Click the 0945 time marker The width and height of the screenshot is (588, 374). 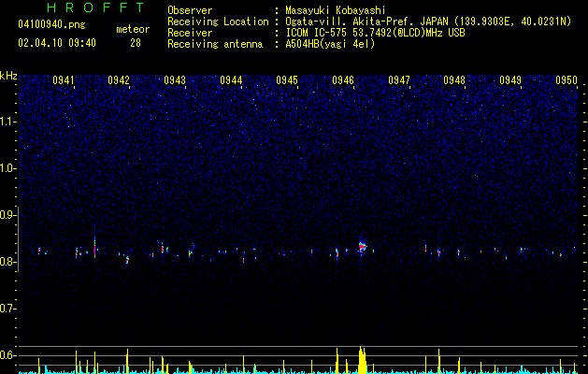coord(287,80)
